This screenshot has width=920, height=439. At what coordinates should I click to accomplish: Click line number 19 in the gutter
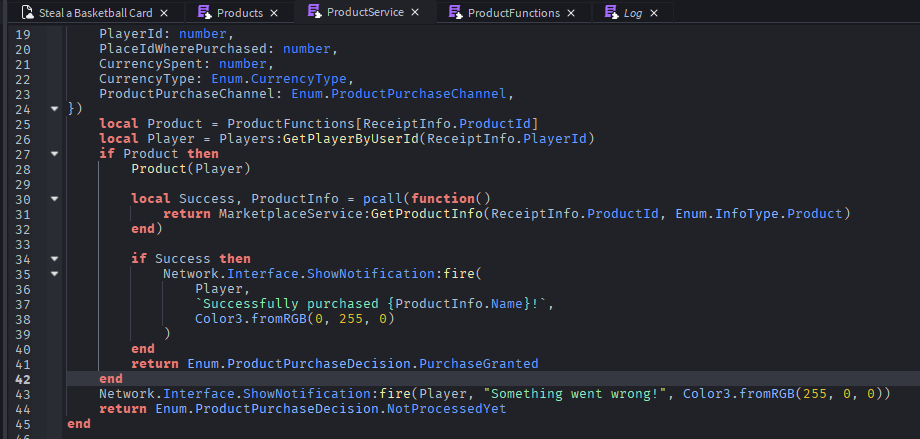tap(22, 34)
